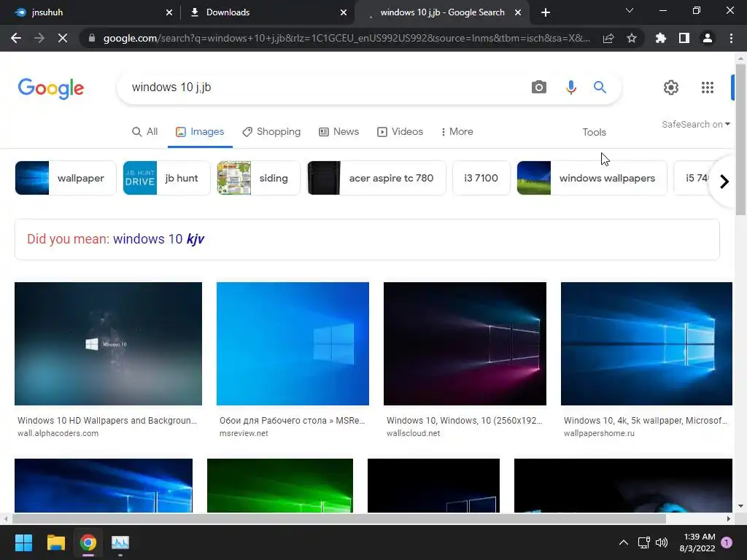Expand the More search options menu
The width and height of the screenshot is (747, 560).
[457, 132]
